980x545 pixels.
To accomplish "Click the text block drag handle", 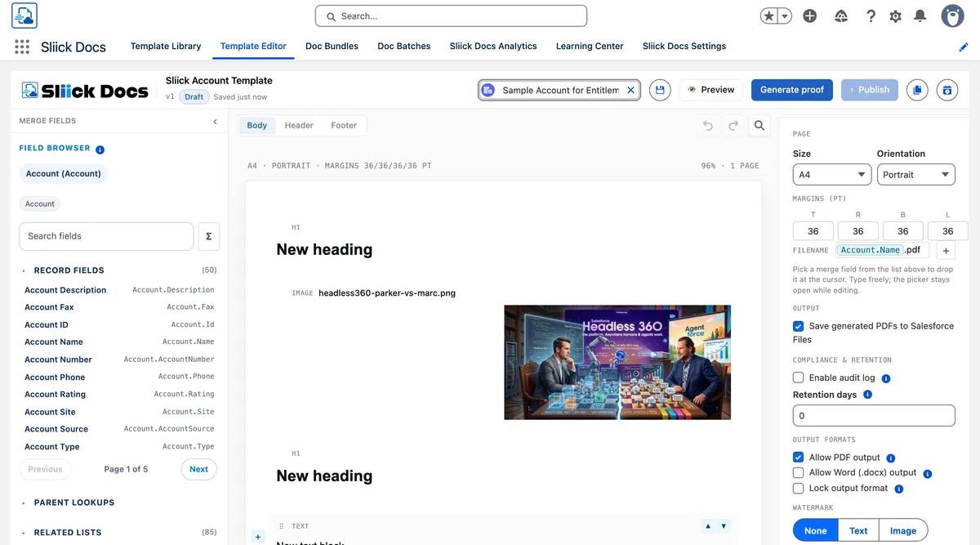I will [282, 526].
